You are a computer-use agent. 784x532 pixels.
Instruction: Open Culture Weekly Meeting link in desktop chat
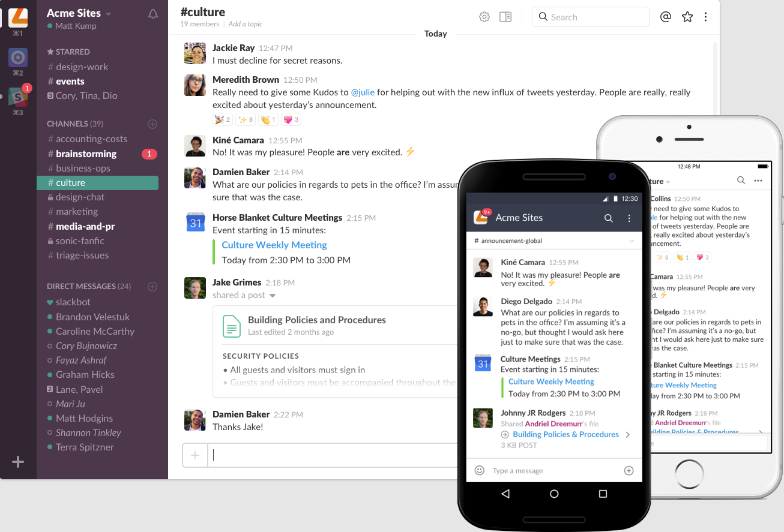pos(274,245)
